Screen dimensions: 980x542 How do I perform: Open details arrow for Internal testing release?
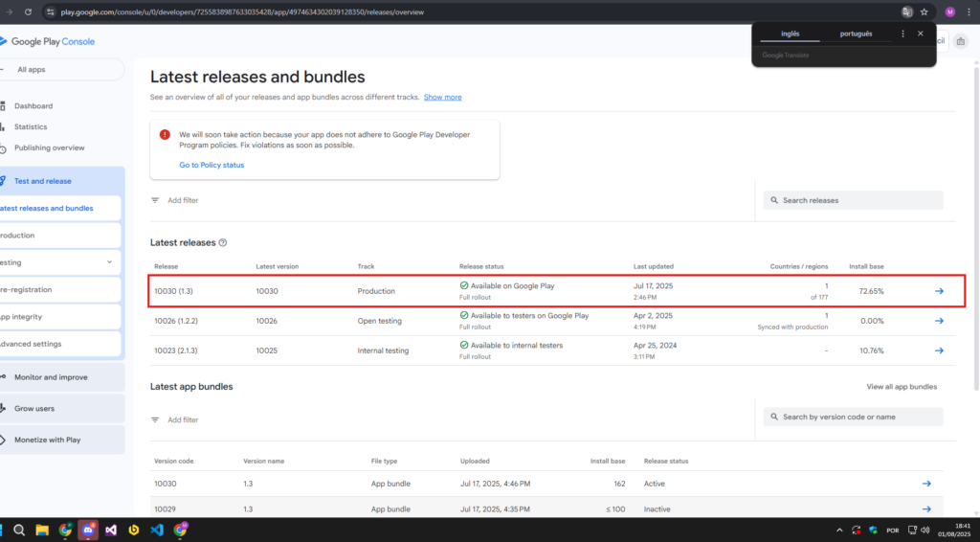(939, 350)
